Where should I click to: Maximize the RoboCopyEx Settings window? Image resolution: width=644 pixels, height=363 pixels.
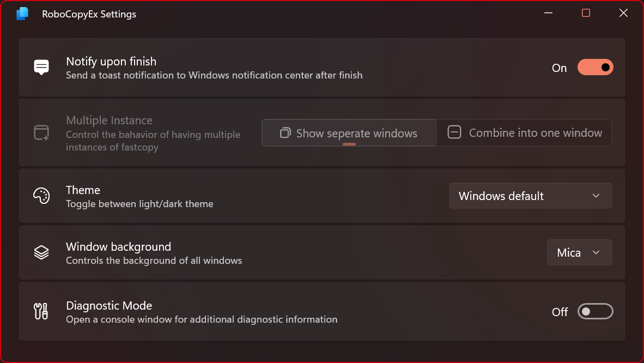[586, 13]
